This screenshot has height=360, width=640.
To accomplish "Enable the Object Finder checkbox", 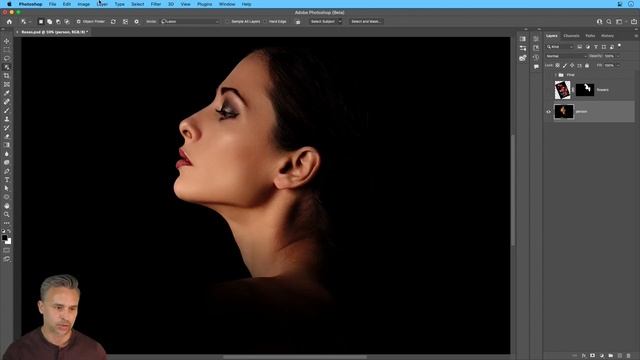I will point(78,22).
